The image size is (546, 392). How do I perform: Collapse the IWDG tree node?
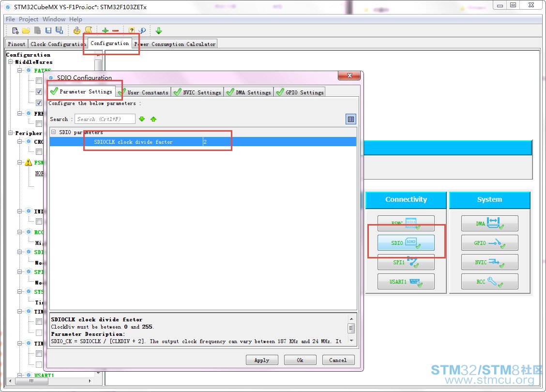point(19,211)
